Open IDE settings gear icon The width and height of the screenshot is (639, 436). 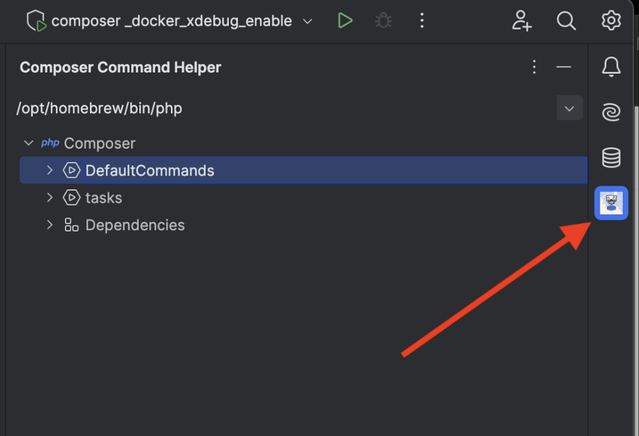tap(611, 20)
